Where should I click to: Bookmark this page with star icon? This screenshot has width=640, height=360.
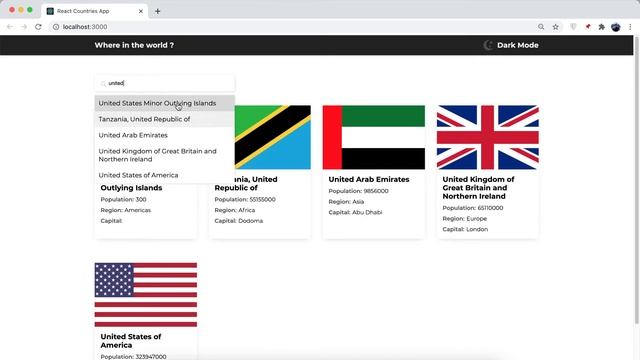[x=556, y=27]
